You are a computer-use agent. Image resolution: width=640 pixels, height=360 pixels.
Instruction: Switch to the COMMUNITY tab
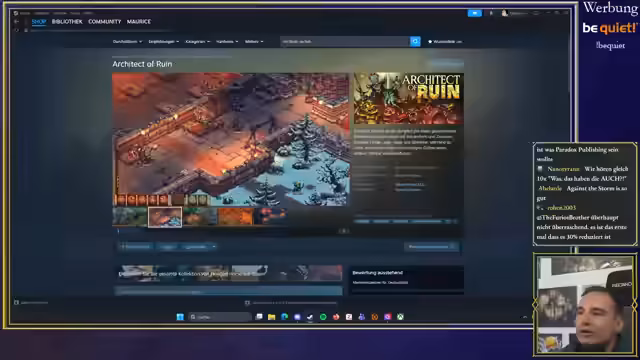[104, 22]
